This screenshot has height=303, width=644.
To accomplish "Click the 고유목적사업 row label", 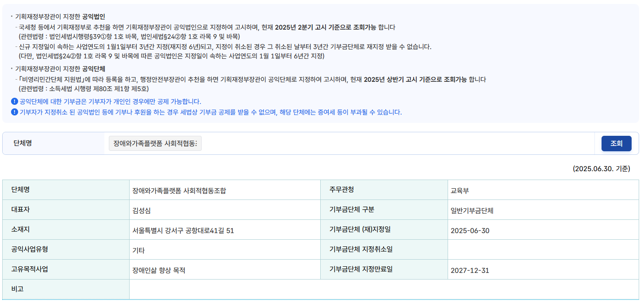I will point(30,269).
